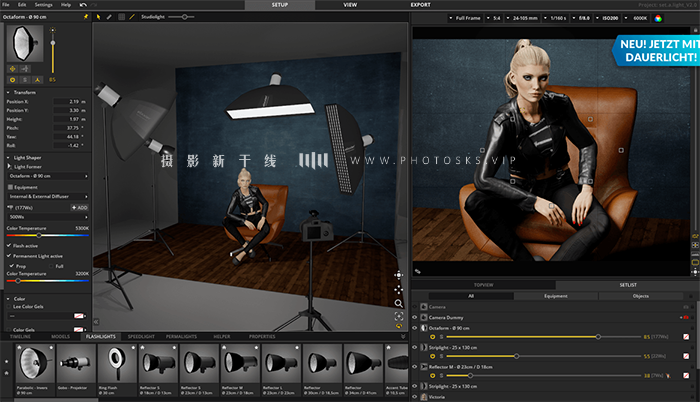The width and height of the screenshot is (700, 402).
Task: Open the MODELS library tab
Action: [x=60, y=336]
